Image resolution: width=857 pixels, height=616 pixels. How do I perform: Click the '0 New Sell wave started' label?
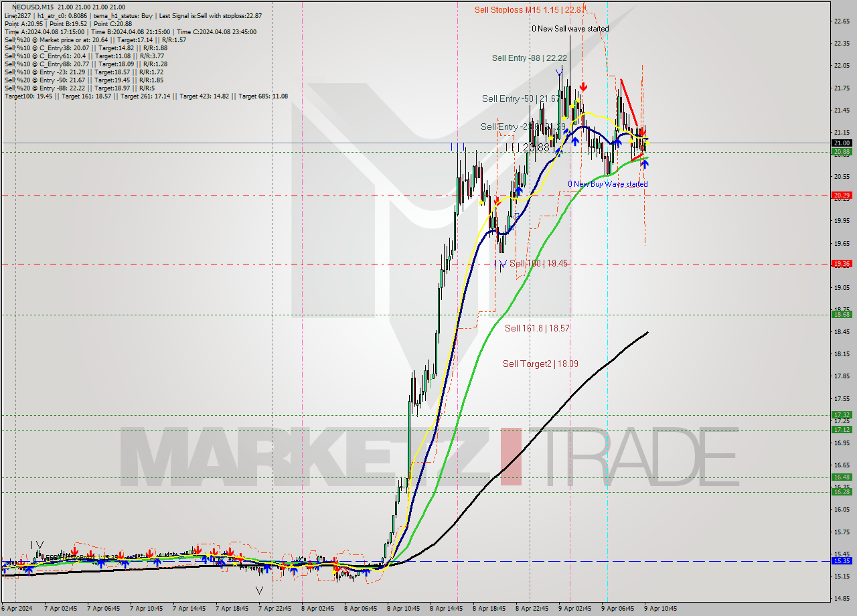point(570,29)
